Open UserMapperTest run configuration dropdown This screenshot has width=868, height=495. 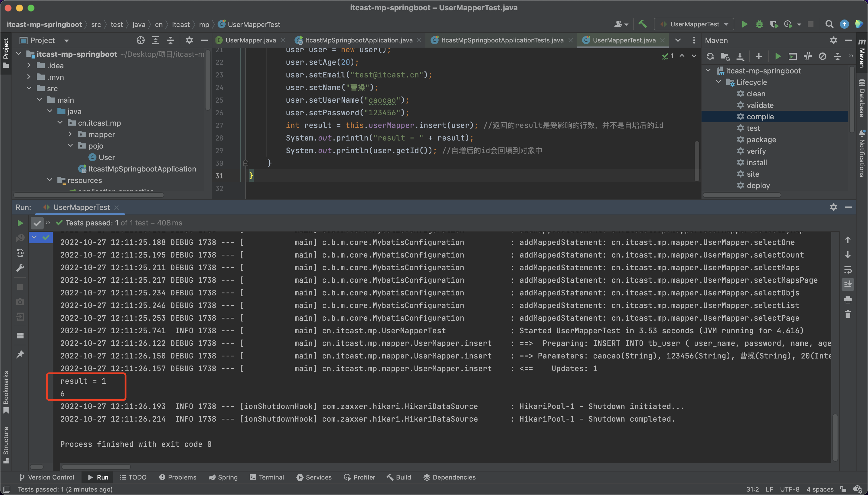pos(694,24)
